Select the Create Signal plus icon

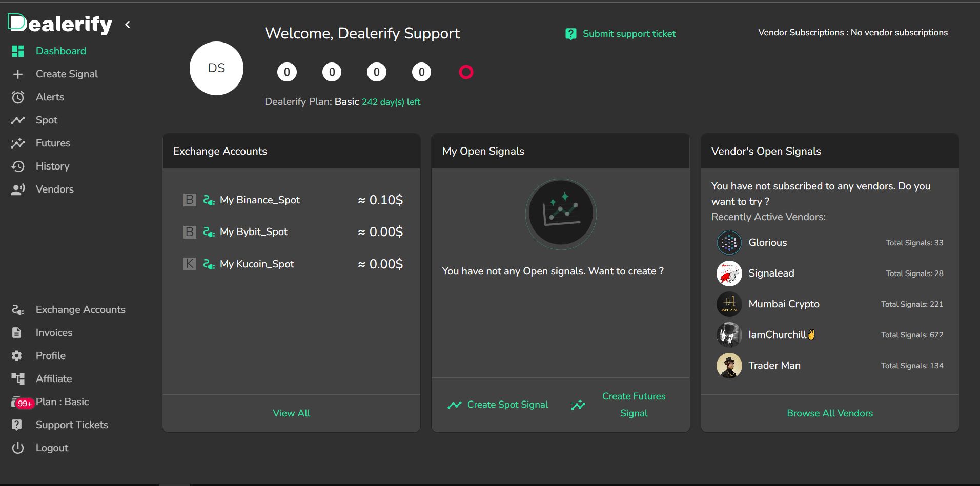click(18, 74)
